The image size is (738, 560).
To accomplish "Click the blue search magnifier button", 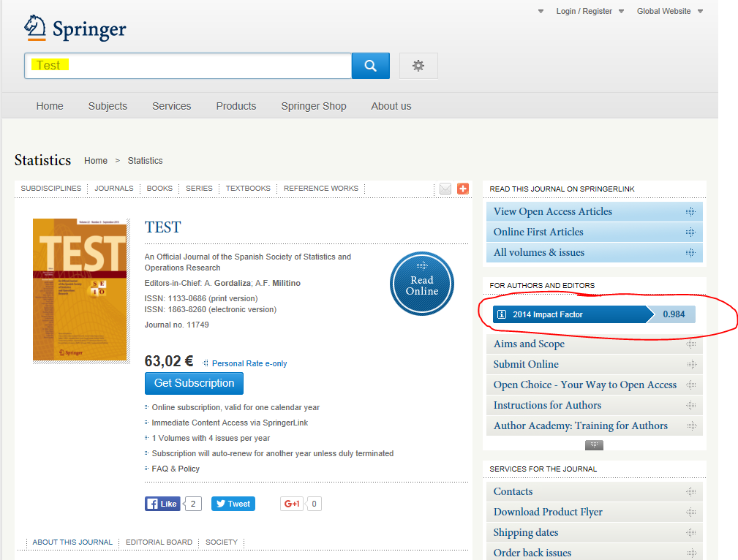I will 370,66.
